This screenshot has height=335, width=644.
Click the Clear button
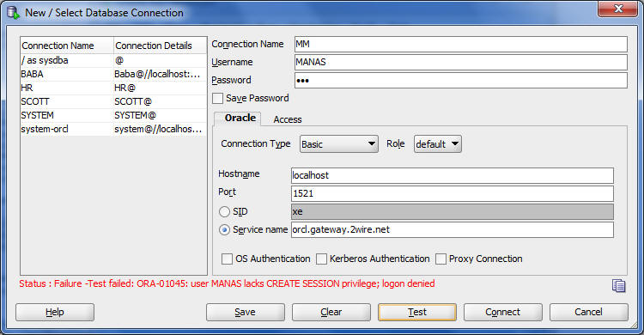coord(331,312)
